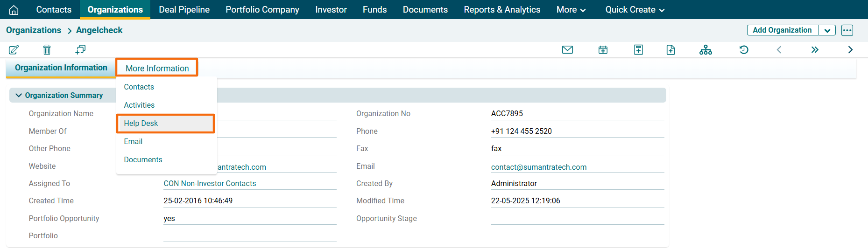
Task: Click the history clock icon
Action: (744, 50)
